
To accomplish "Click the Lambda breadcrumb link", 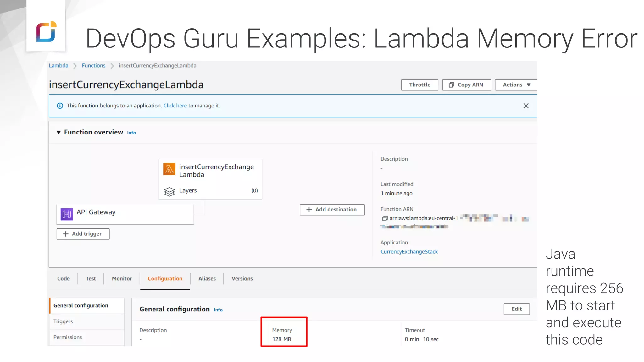I will (58, 66).
